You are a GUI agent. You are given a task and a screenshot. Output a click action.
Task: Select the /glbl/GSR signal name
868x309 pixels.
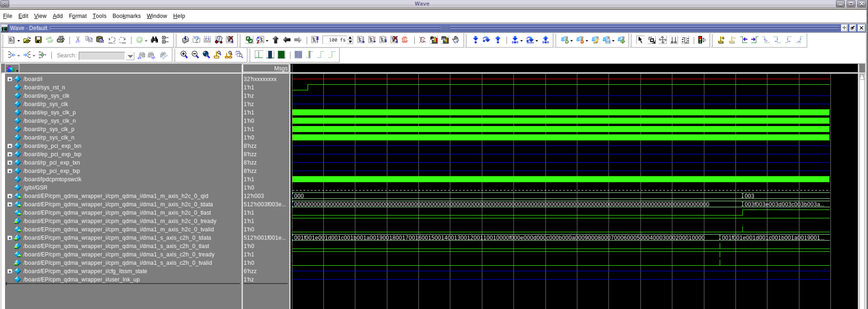35,188
